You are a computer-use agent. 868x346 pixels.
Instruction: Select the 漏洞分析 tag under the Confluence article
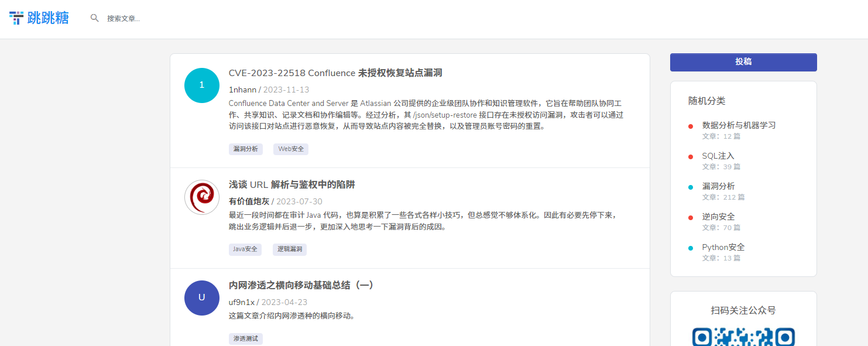[x=245, y=149]
